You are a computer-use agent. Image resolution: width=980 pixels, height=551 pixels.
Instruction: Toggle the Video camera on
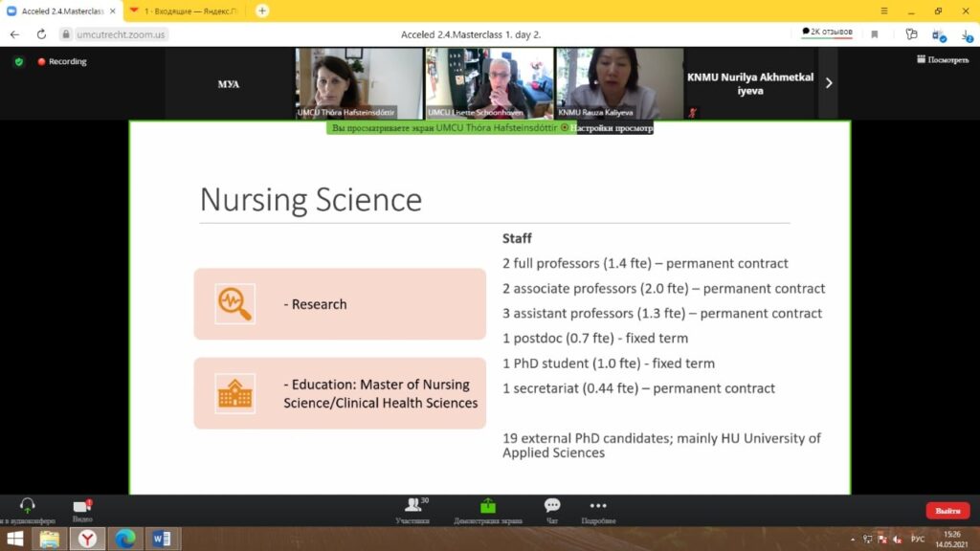(82, 507)
